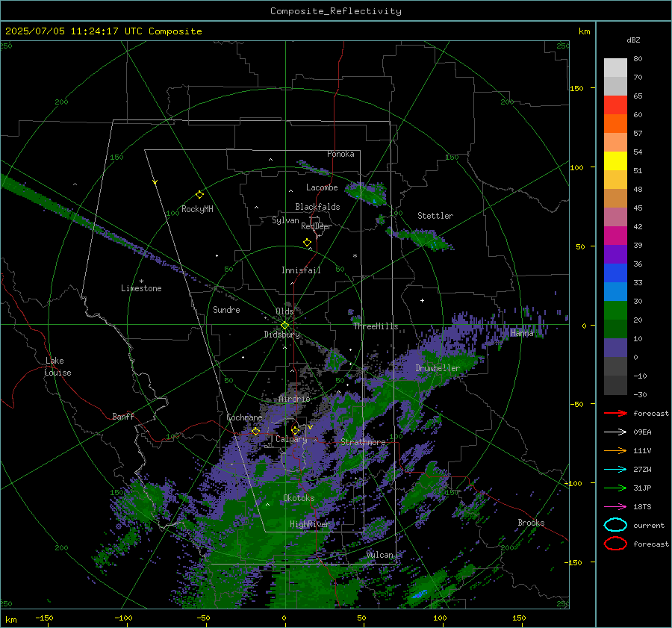Click the orange 111V arrow legend icon

(615, 450)
